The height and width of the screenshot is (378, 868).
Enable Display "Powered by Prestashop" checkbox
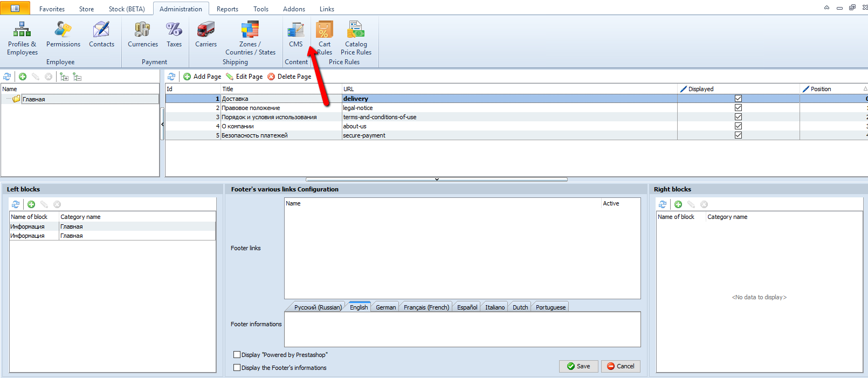pos(237,355)
